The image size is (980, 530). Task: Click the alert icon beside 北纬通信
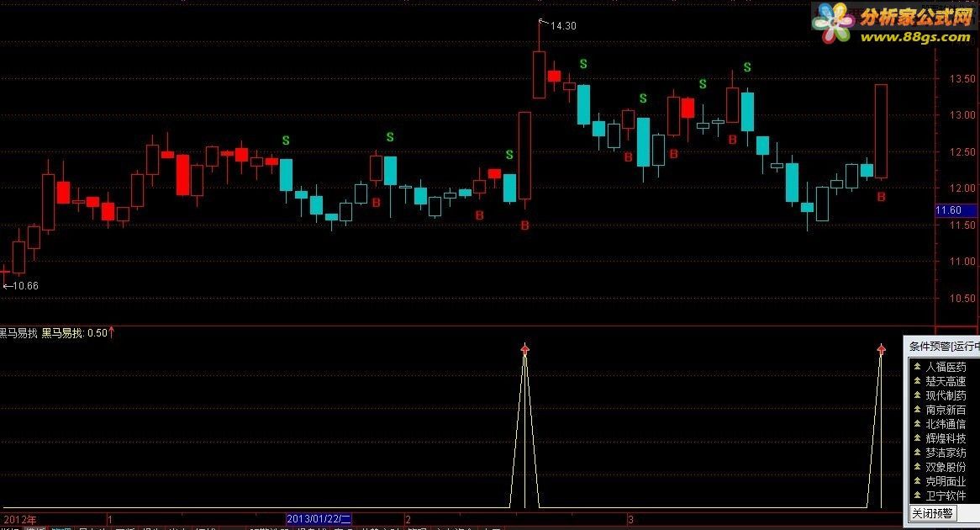(917, 424)
